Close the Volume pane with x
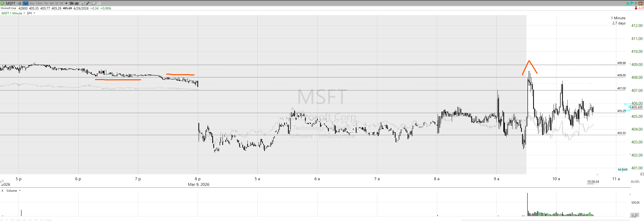 [3, 191]
